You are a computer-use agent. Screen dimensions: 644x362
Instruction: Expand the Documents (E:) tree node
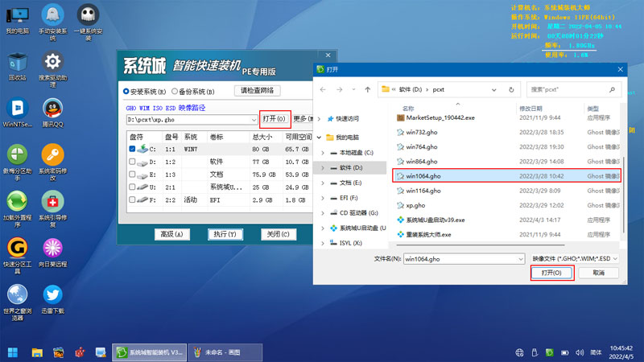(x=323, y=183)
